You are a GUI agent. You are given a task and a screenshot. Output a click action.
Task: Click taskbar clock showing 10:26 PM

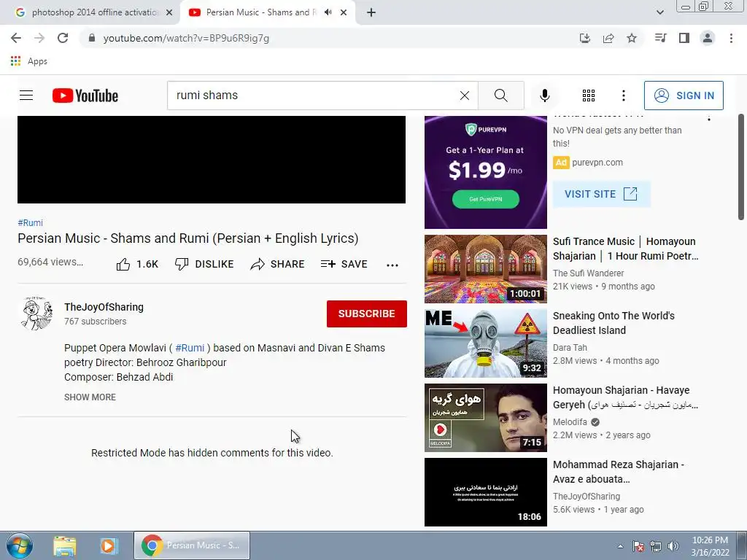tap(710, 546)
